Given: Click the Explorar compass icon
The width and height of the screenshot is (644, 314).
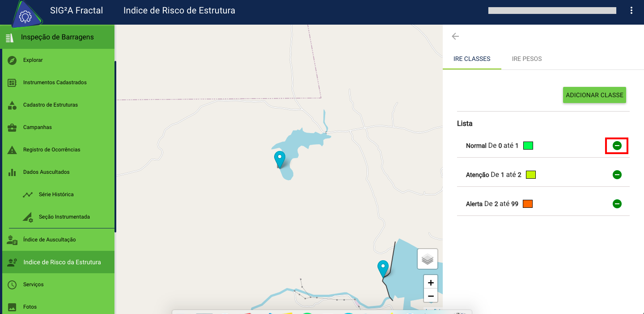Looking at the screenshot, I should point(12,60).
